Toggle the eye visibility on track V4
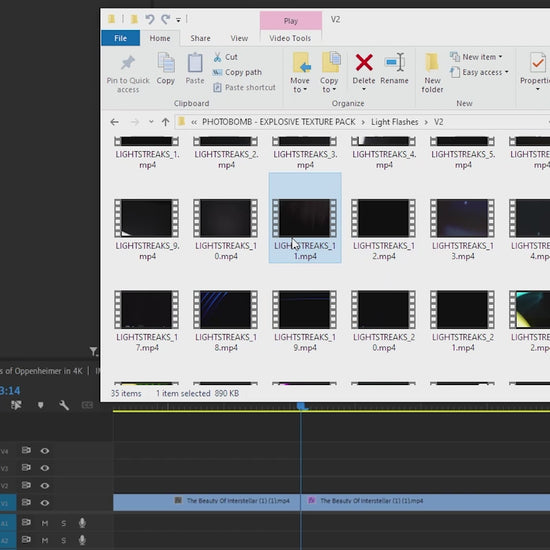Screen dimensions: 550x550 [x=45, y=450]
